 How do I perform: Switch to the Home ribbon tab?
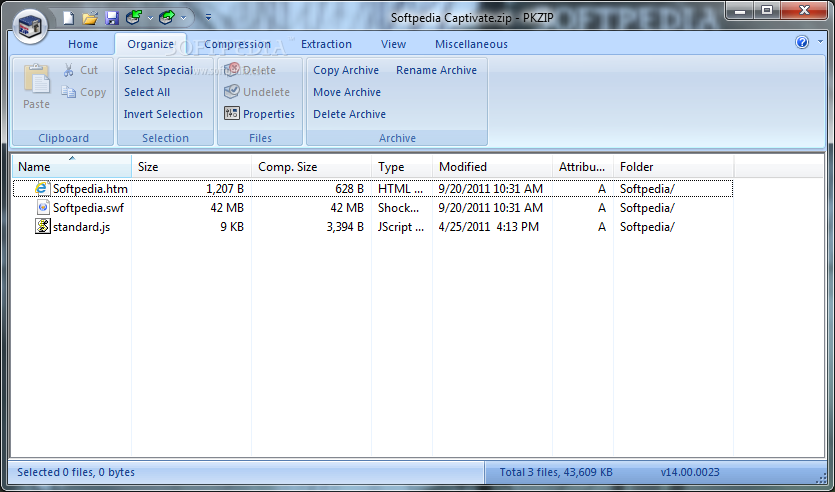pyautogui.click(x=83, y=44)
